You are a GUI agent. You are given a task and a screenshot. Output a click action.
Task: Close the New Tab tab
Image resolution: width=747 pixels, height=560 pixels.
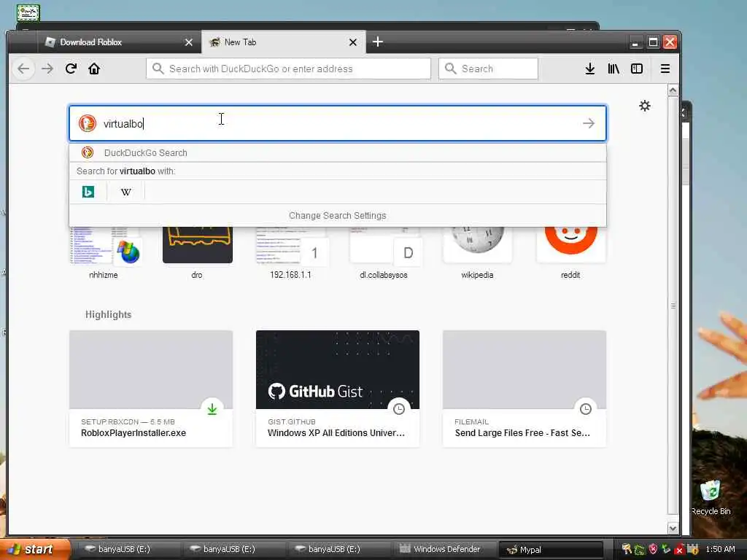point(353,42)
